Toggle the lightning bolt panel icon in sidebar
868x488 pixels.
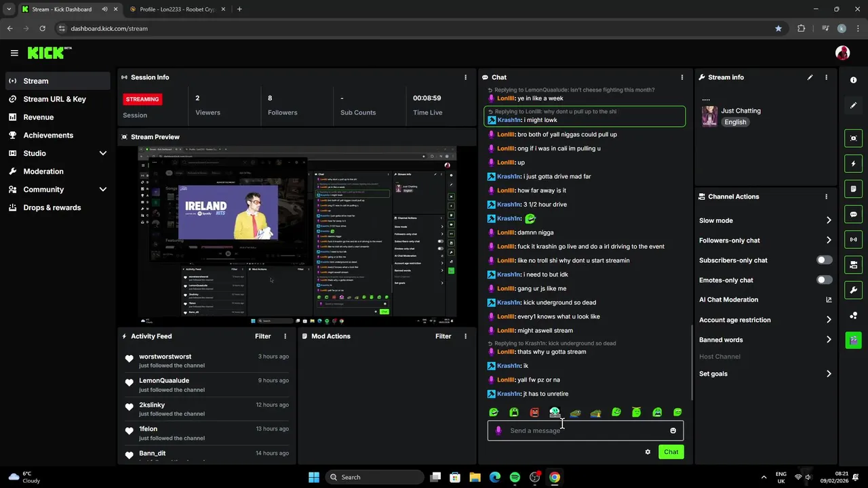[x=853, y=163]
